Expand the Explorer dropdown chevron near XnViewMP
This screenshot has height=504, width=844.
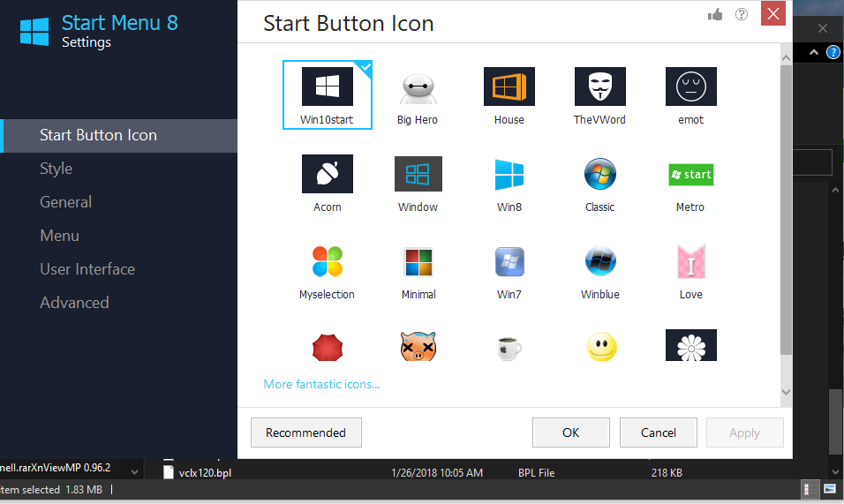pyautogui.click(x=134, y=472)
